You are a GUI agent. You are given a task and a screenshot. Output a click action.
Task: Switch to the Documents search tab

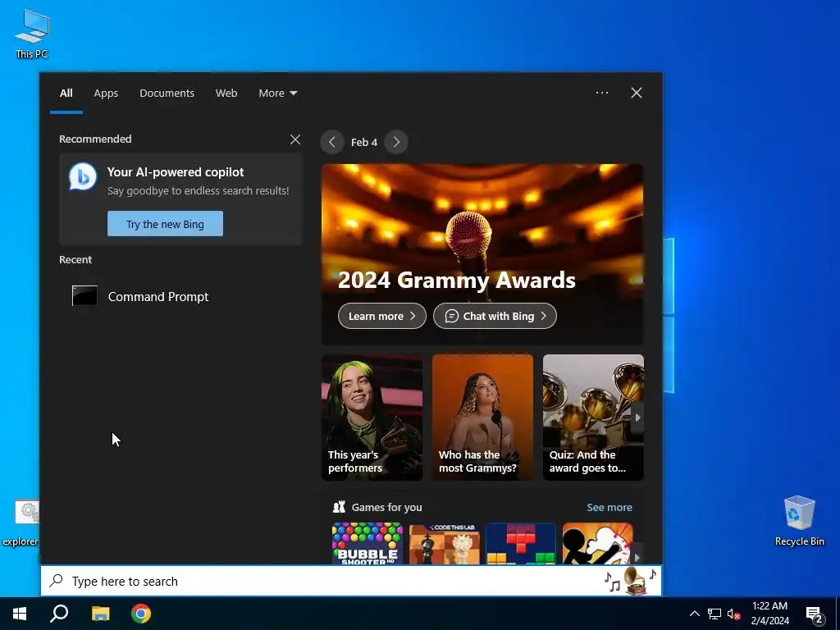click(x=167, y=94)
